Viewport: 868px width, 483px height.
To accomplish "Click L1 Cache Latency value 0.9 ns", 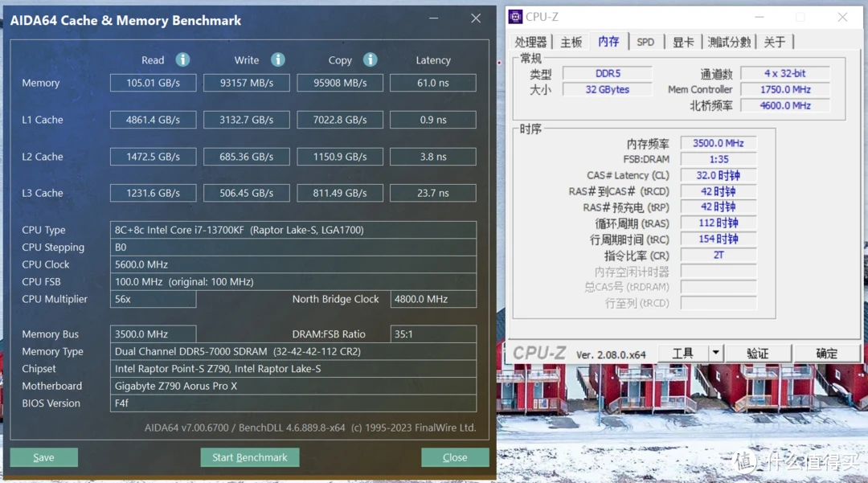I will (x=433, y=120).
